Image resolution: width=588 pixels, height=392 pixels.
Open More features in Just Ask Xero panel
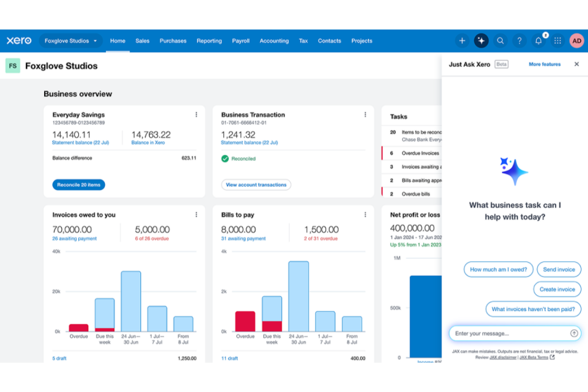[544, 64]
